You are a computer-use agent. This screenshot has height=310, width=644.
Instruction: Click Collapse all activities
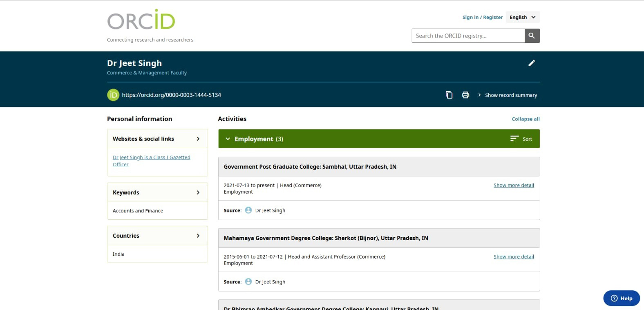pyautogui.click(x=525, y=119)
